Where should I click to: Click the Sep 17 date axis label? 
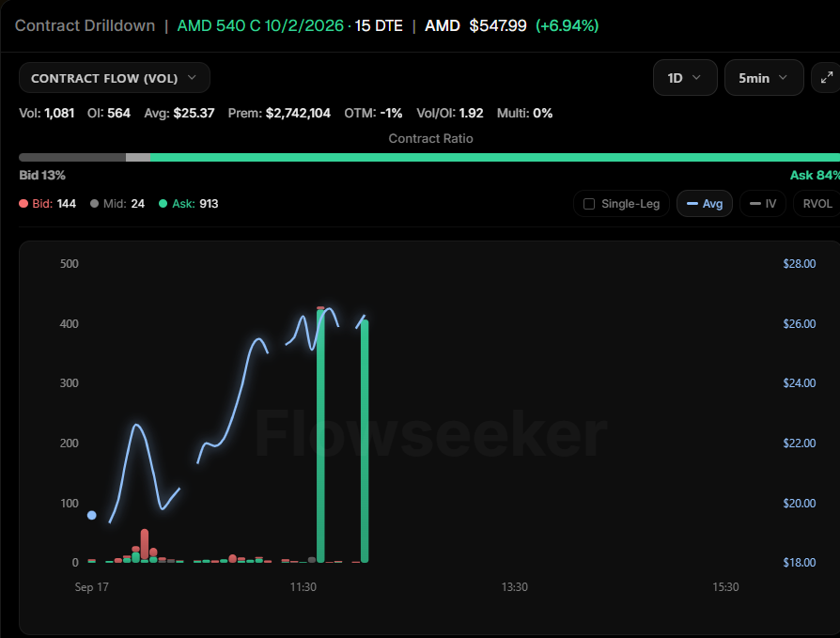click(x=91, y=587)
